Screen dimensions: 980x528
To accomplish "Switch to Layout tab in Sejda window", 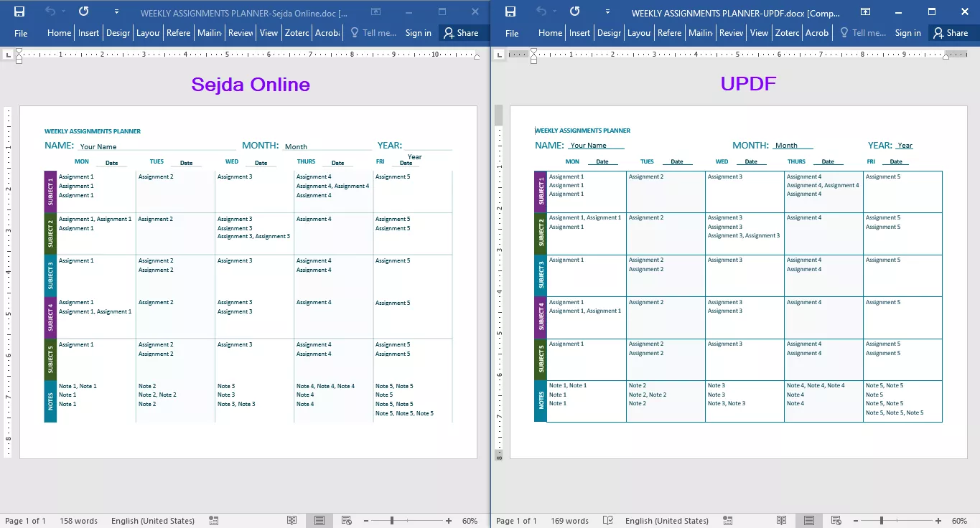I will click(148, 33).
